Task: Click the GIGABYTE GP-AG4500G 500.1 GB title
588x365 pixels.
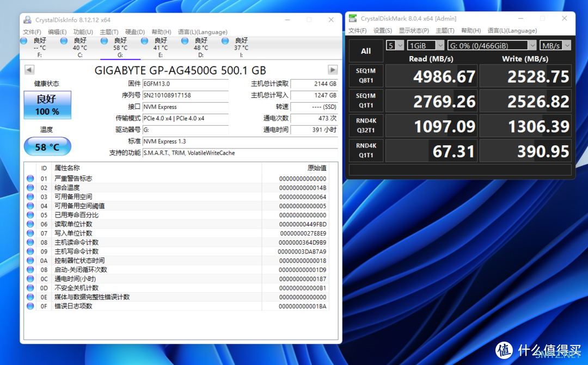Action: (180, 70)
